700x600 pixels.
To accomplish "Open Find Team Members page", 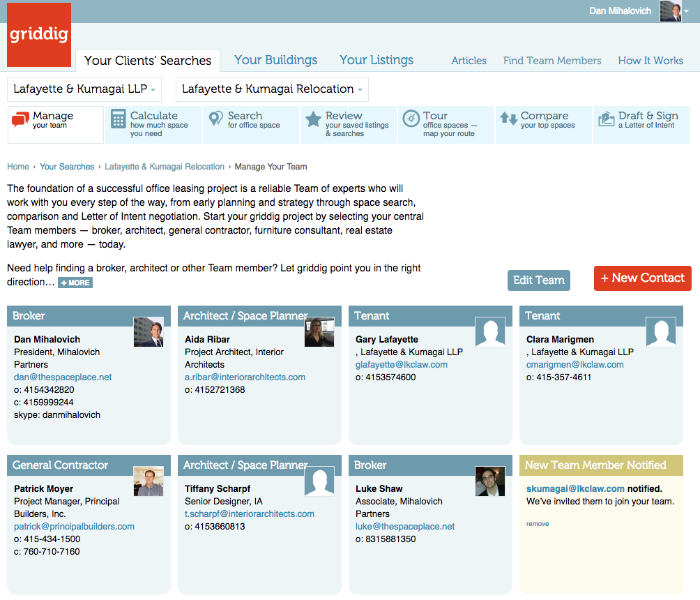I will click(552, 60).
